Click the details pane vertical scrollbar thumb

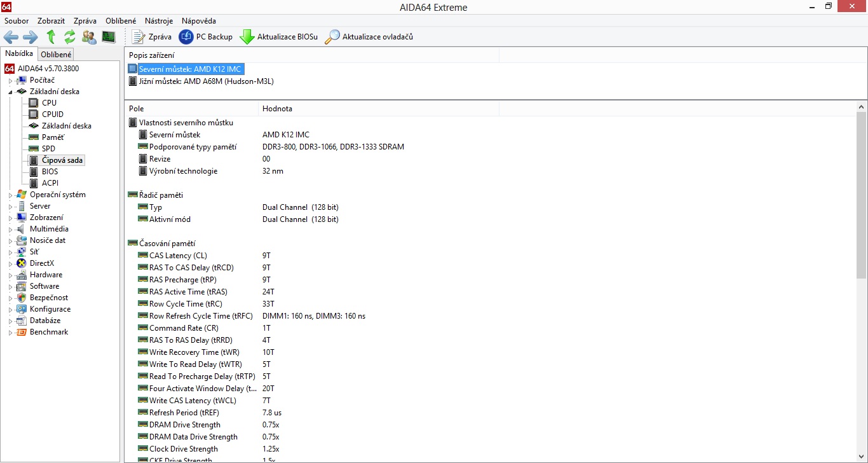862,195
